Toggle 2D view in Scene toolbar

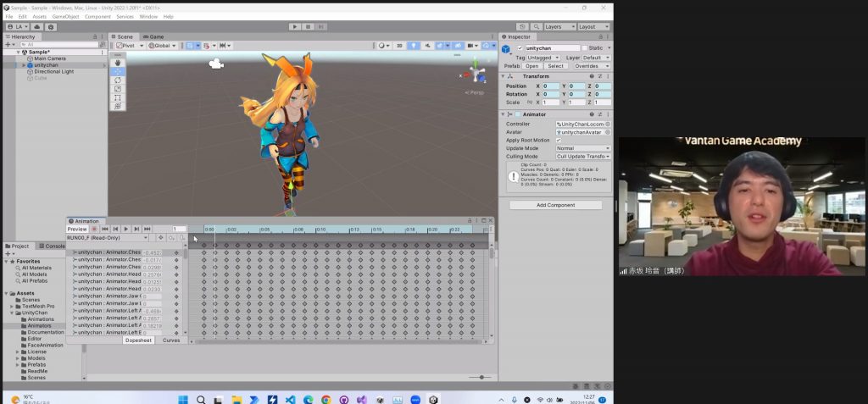click(x=400, y=46)
